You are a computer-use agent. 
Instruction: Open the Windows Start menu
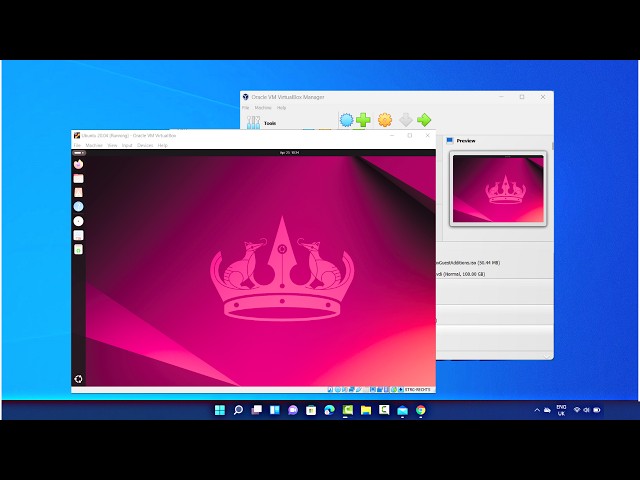(220, 410)
